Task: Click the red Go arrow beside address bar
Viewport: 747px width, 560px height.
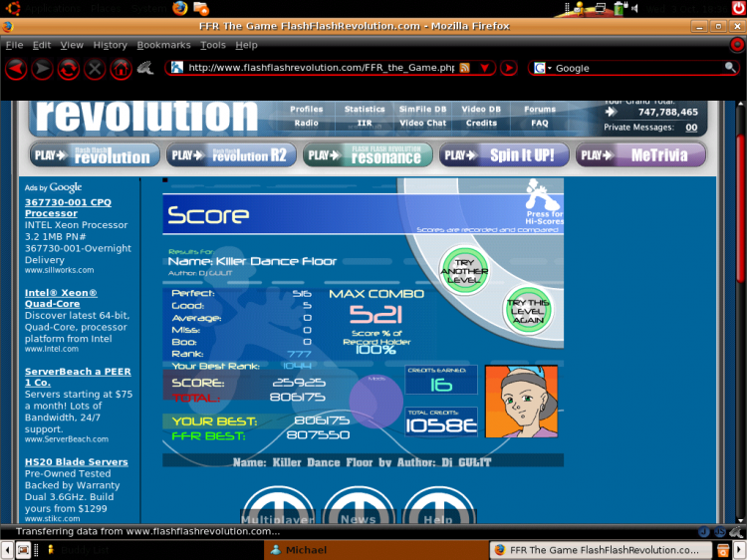Action: point(509,68)
